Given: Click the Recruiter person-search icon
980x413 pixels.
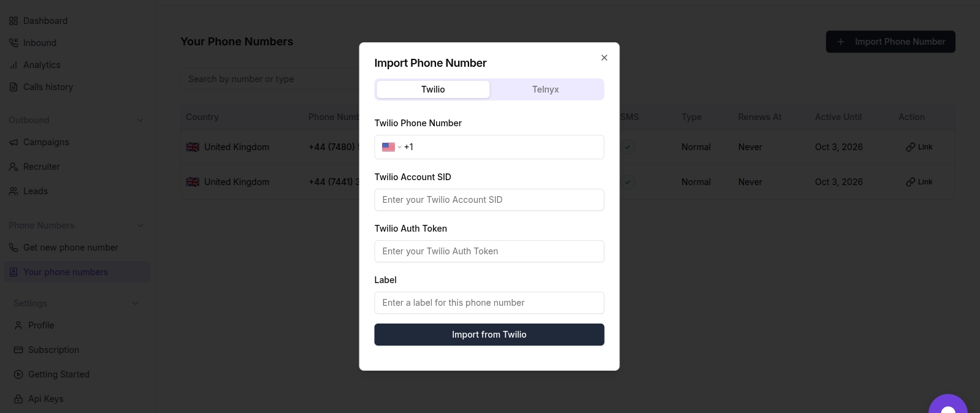Looking at the screenshot, I should [13, 167].
